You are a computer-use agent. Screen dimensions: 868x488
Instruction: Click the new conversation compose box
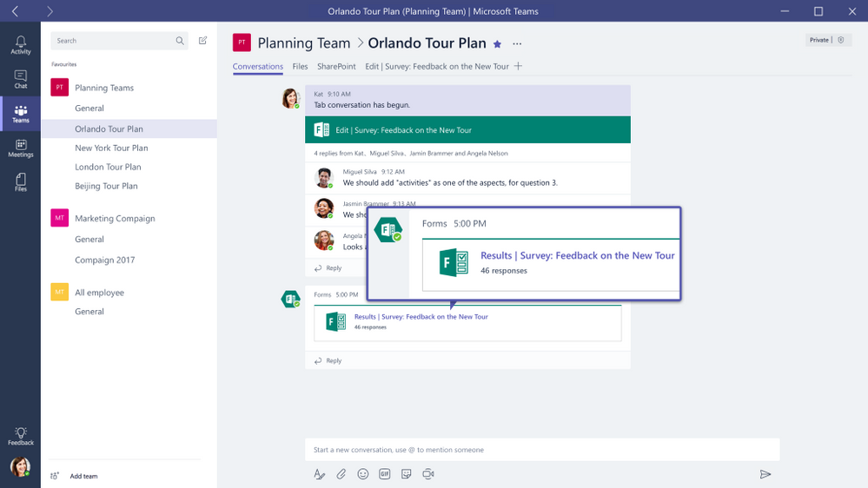(x=542, y=450)
